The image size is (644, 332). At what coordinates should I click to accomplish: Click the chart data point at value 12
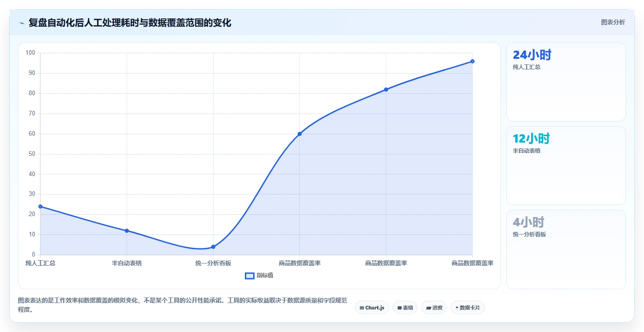coord(127,231)
